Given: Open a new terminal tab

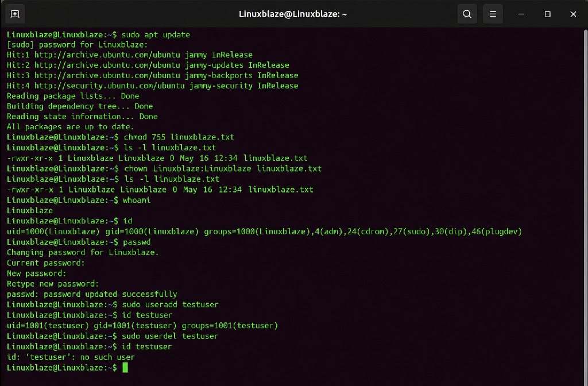Looking at the screenshot, I should click(x=15, y=14).
